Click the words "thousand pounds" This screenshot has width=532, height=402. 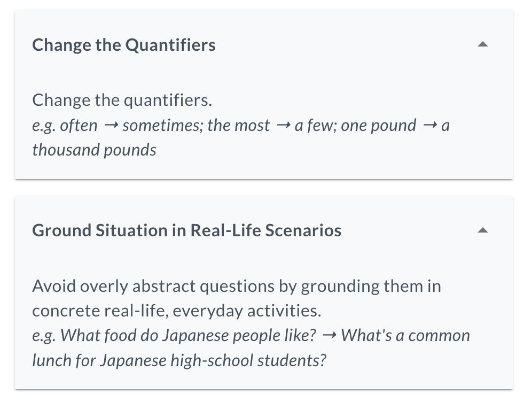pos(94,150)
